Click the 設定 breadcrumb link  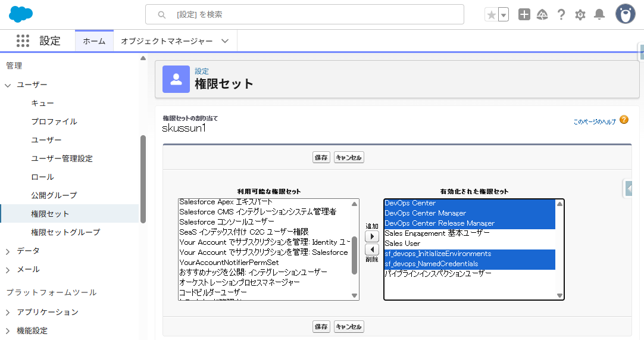coord(202,71)
